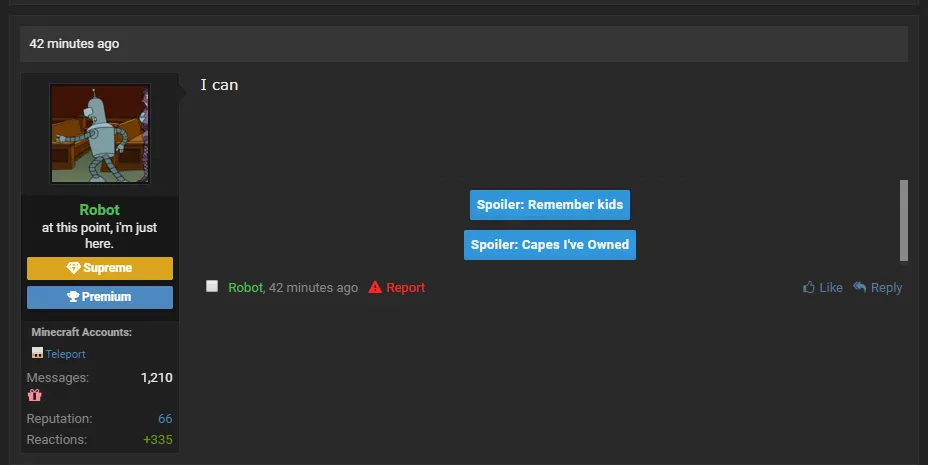Click the diamond icon on the Supreme badge
928x465 pixels.
73,268
